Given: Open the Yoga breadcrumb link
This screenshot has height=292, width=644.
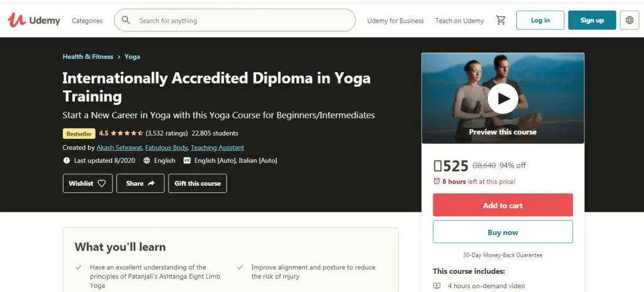Looking at the screenshot, I should click(132, 57).
